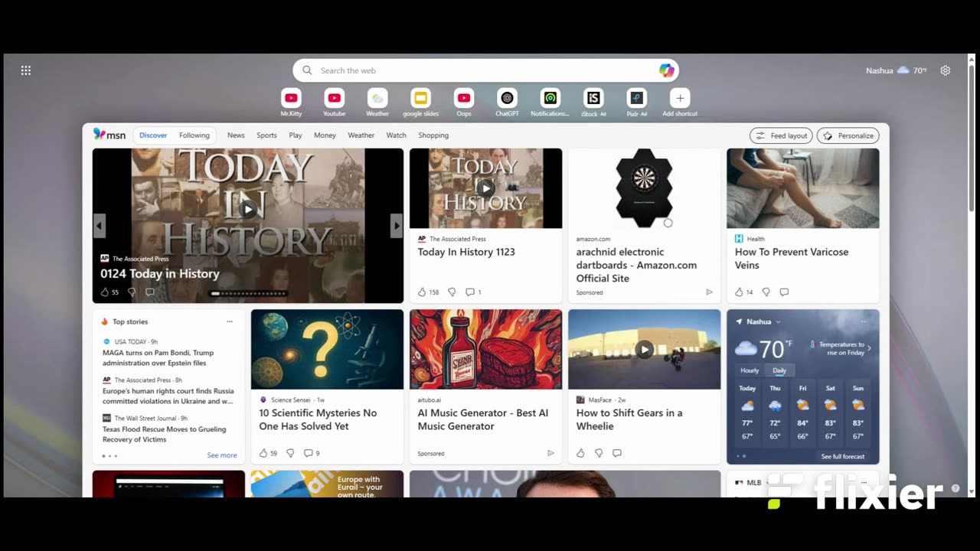Click the Copilot icon in search bar
980x551 pixels.
click(x=666, y=70)
